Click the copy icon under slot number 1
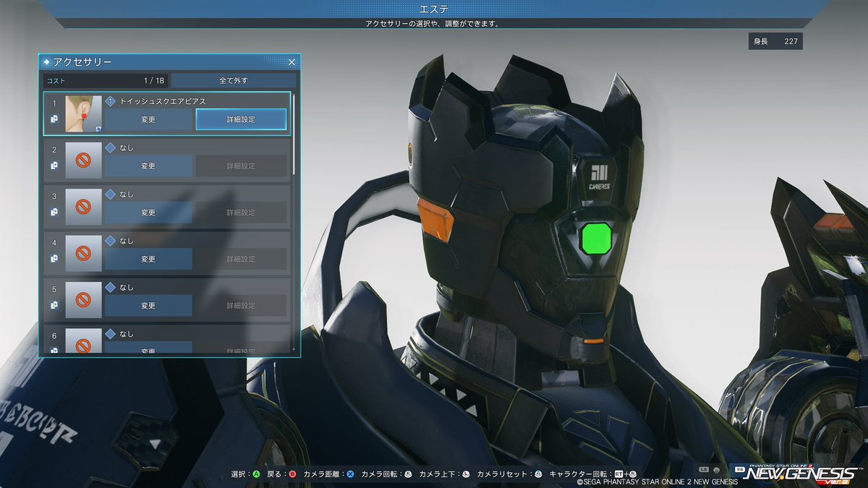Image resolution: width=868 pixels, height=488 pixels. [x=54, y=119]
